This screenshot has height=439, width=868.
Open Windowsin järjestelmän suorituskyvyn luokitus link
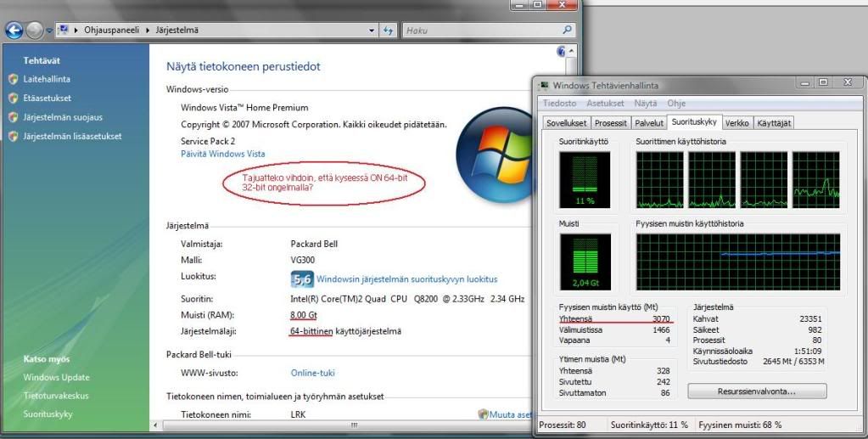coord(407,279)
